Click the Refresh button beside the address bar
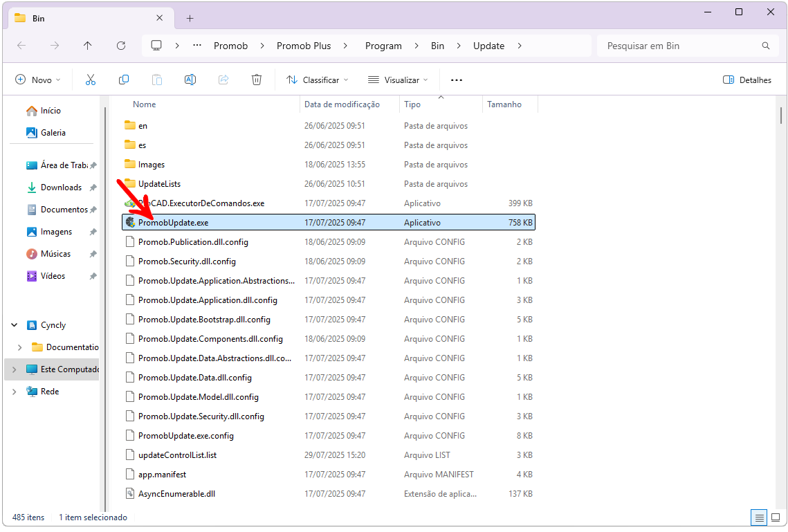Screen dimensions: 788x532 tap(121, 46)
